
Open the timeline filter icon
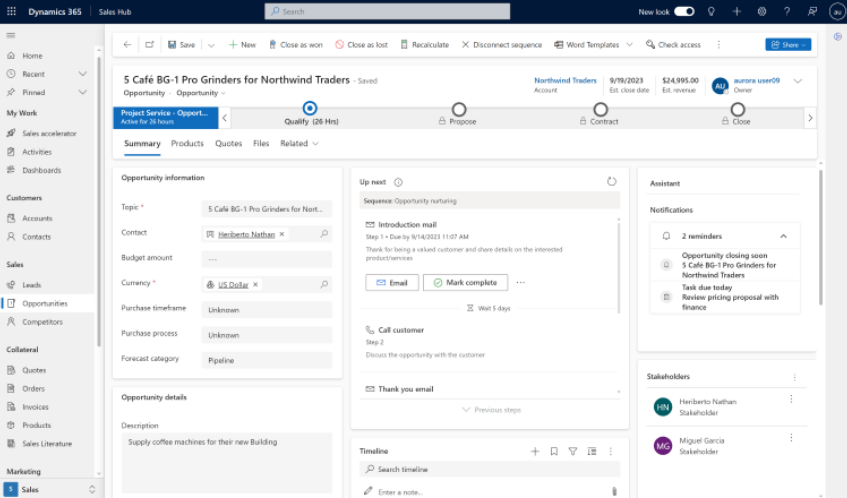click(573, 452)
